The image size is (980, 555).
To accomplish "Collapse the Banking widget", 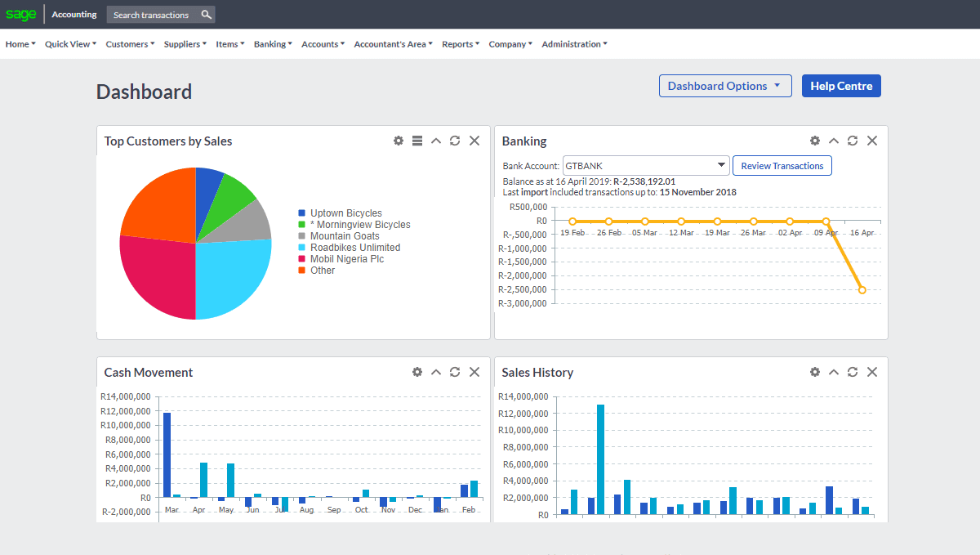I will coord(833,141).
